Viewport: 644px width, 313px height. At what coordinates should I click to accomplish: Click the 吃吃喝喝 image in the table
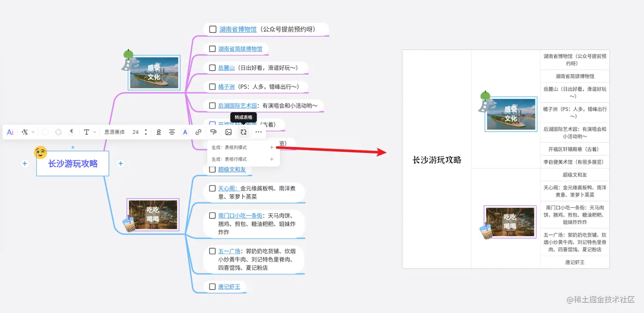coord(510,222)
